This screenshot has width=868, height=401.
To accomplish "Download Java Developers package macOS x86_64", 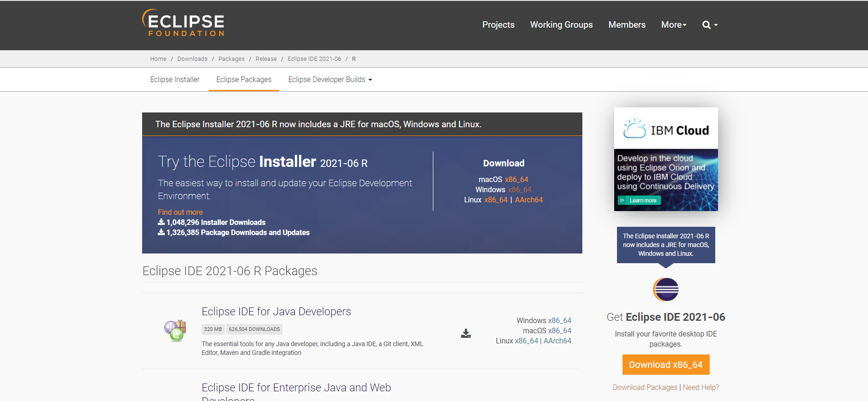I will tap(560, 331).
